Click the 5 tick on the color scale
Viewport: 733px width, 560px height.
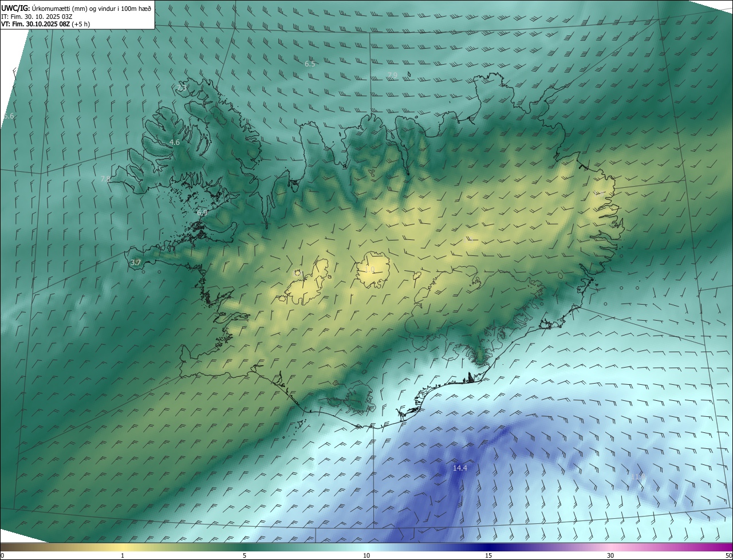tap(245, 555)
